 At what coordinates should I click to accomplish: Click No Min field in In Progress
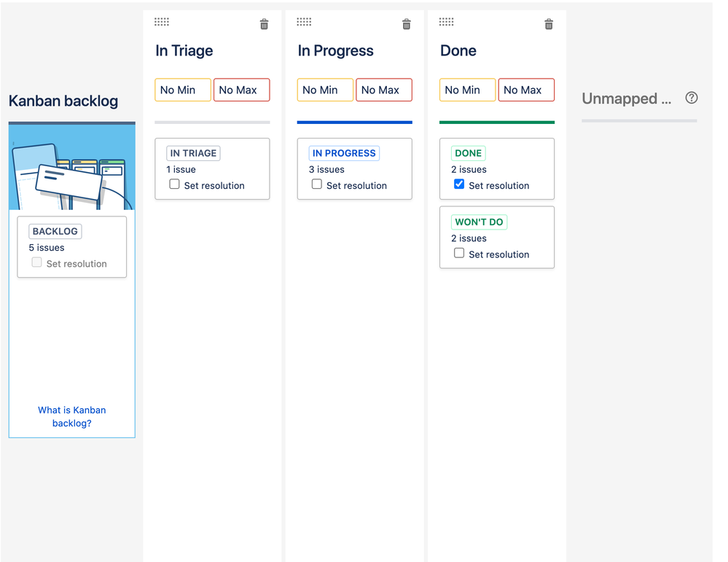325,90
